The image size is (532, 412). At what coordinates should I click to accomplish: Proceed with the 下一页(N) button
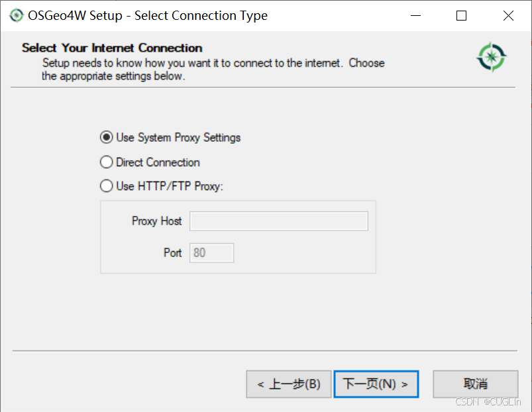coord(376,384)
